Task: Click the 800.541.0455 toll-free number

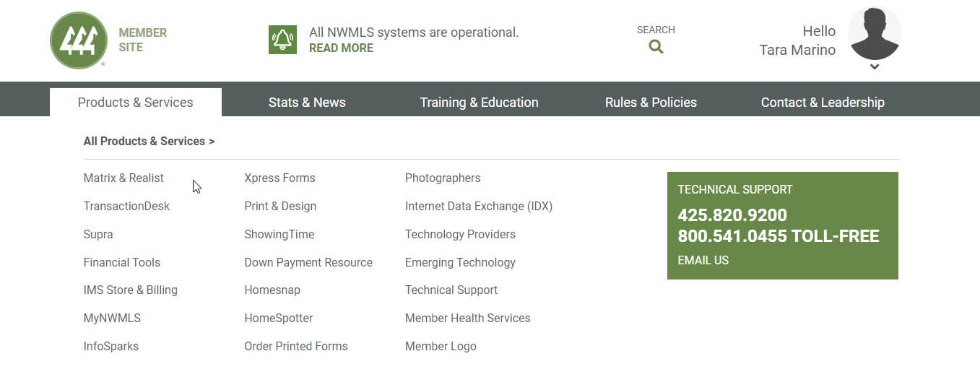Action: [778, 236]
